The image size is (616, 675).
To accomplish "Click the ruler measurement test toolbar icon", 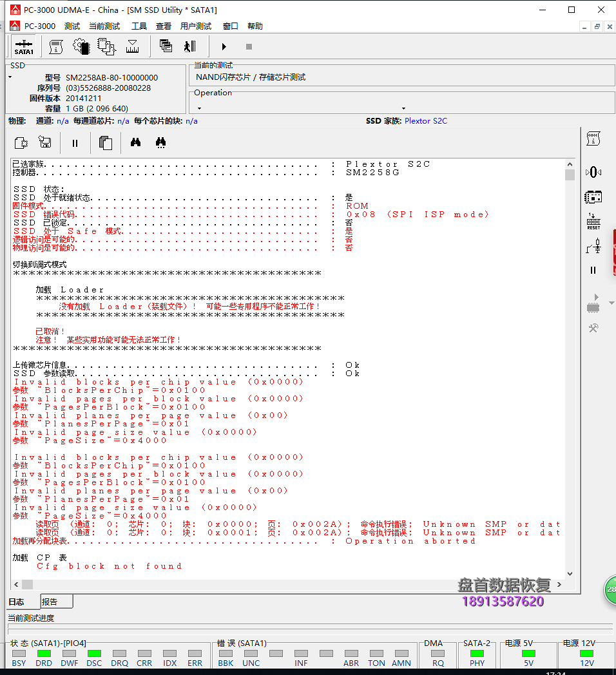I will tap(132, 46).
